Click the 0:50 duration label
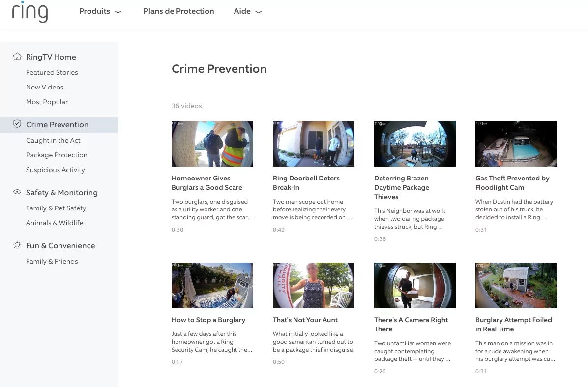The height and width of the screenshot is (387, 588). click(x=279, y=362)
